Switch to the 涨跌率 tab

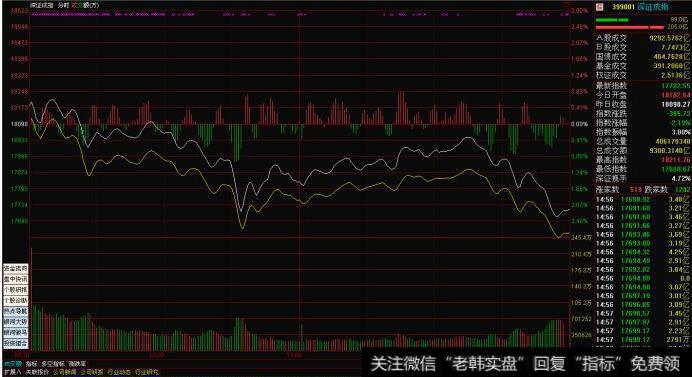point(77,364)
